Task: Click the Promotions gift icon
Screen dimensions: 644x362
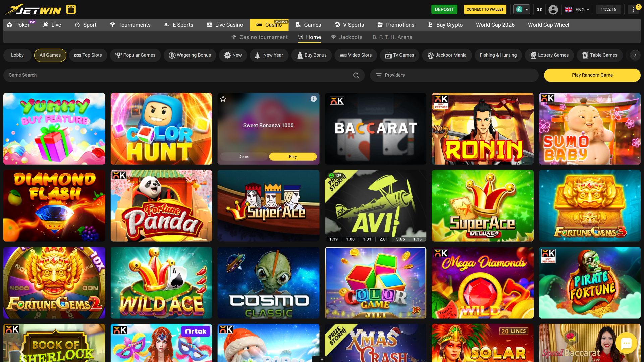Action: coord(380,25)
